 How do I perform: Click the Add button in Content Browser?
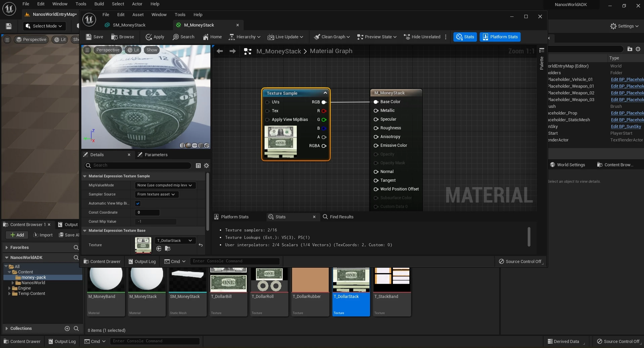pyautogui.click(x=17, y=235)
